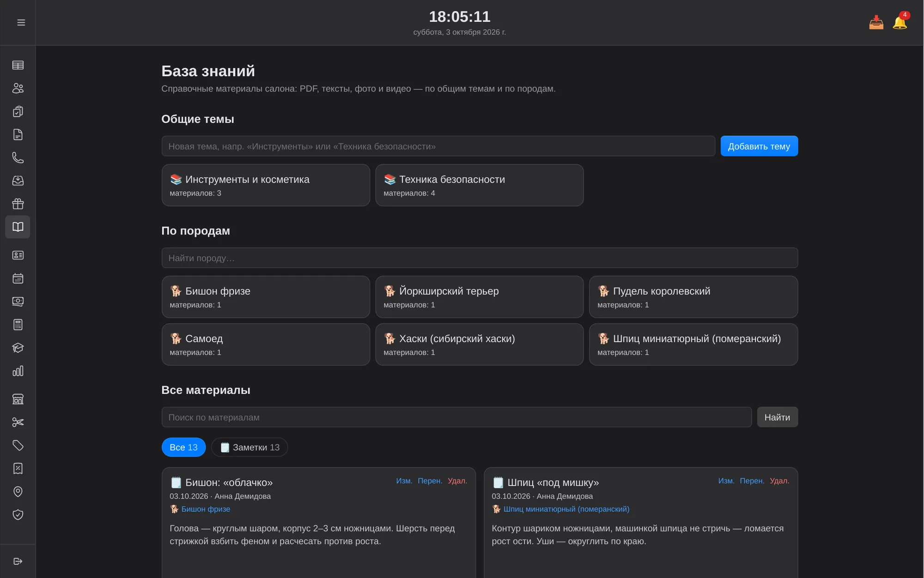The height and width of the screenshot is (578, 924).
Task: Open the cash payments sidebar icon
Action: point(18,301)
